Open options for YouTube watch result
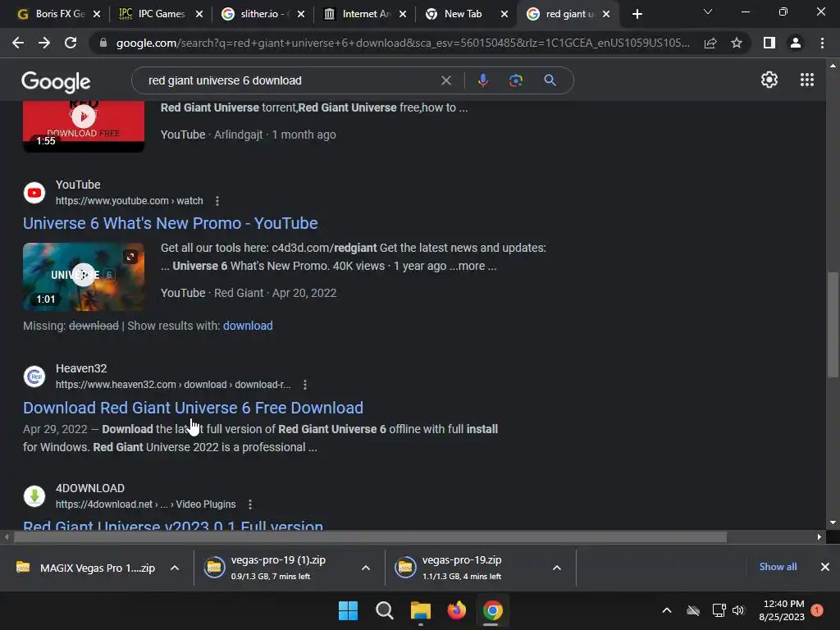 coord(217,201)
